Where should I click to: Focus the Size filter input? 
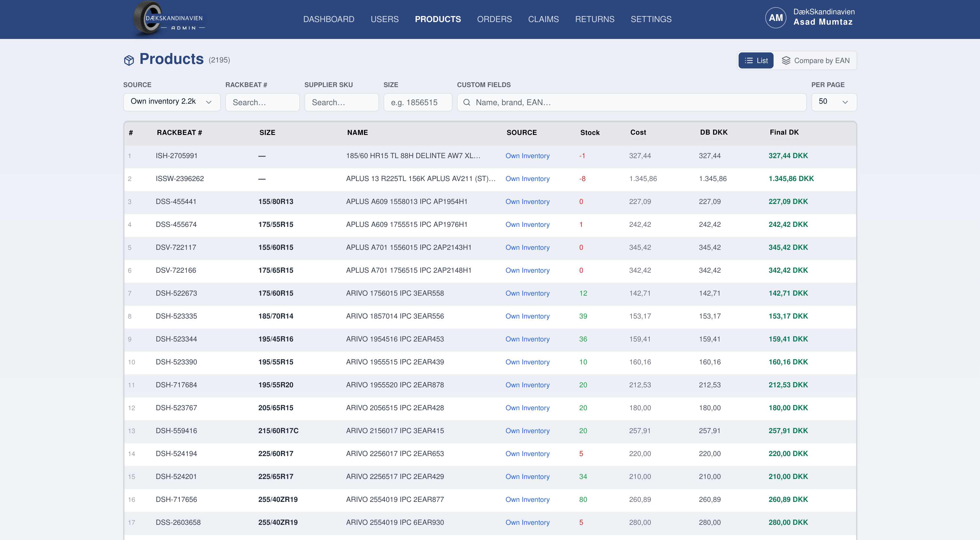(x=418, y=102)
